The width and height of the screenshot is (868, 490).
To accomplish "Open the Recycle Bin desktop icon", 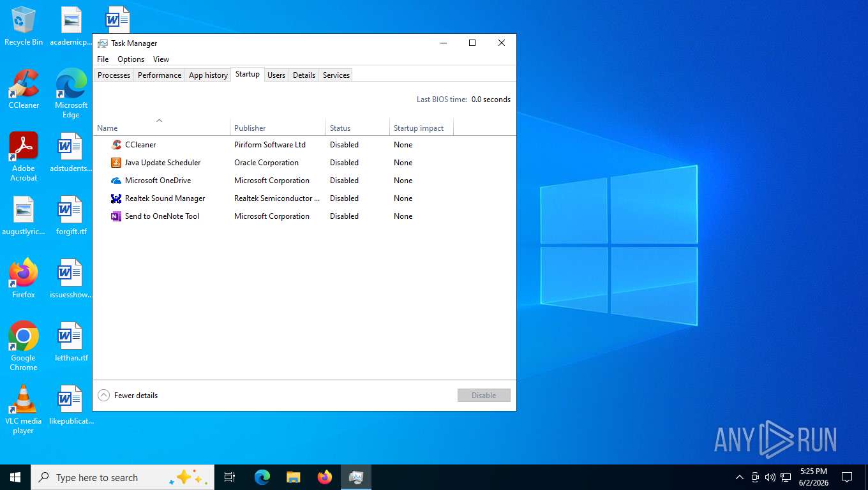I will 24,27.
